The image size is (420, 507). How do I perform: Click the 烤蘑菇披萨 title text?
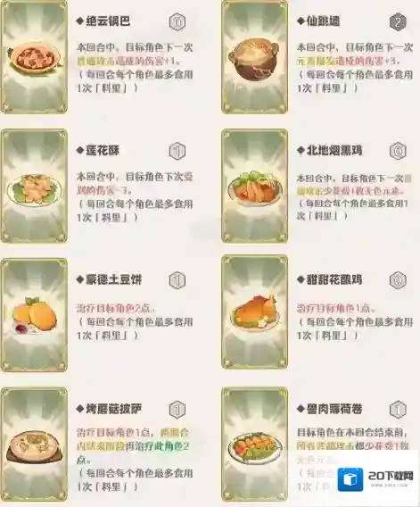pyautogui.click(x=114, y=409)
